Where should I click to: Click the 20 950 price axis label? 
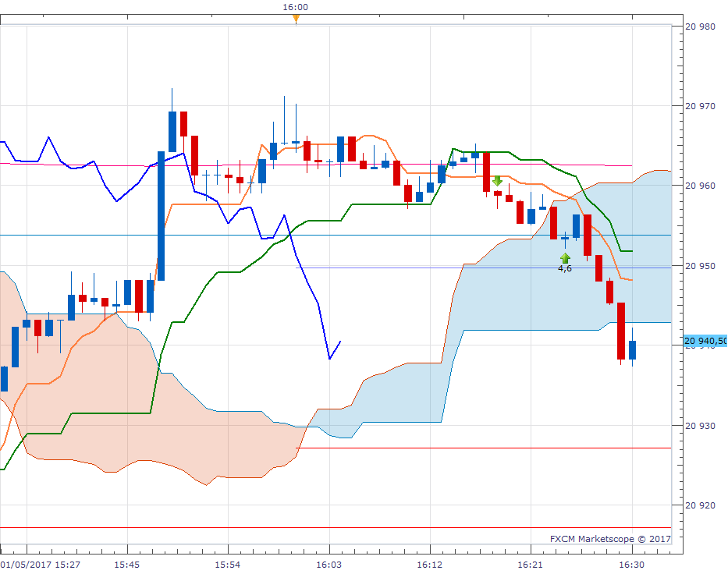point(700,266)
